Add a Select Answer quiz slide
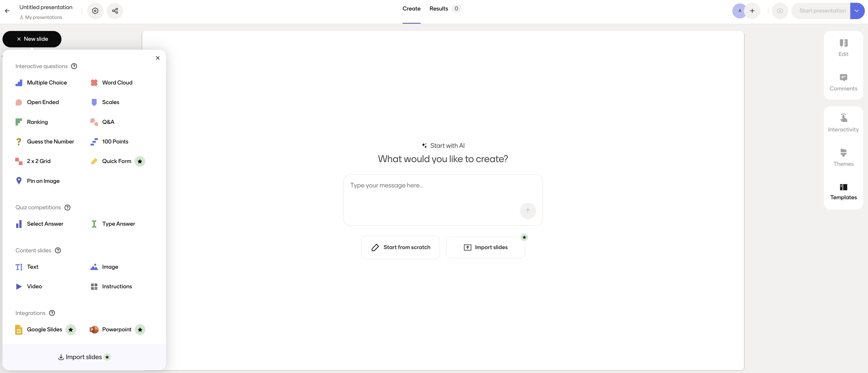The image size is (868, 373). pyautogui.click(x=40, y=224)
